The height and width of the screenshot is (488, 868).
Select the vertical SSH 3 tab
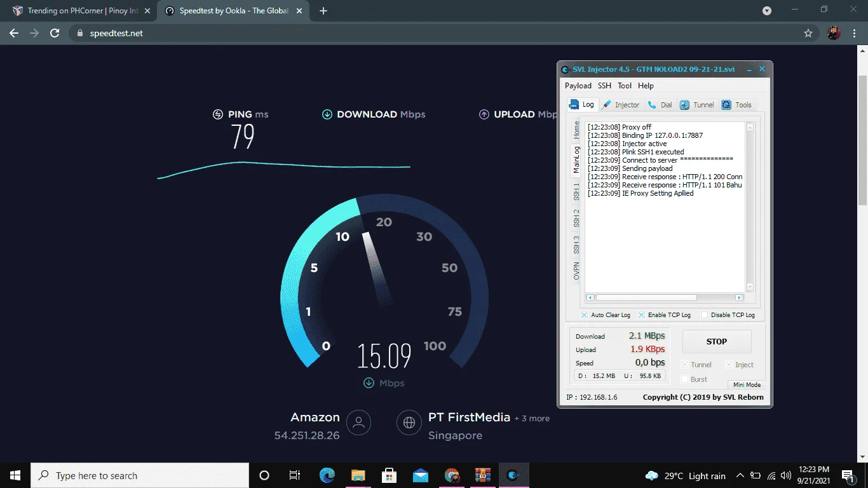pyautogui.click(x=576, y=245)
